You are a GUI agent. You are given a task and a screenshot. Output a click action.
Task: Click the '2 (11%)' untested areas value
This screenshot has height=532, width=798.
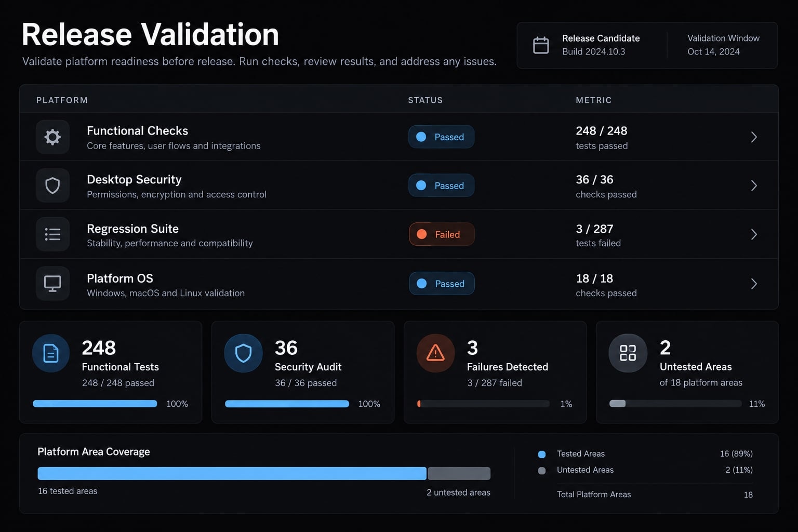(x=739, y=470)
